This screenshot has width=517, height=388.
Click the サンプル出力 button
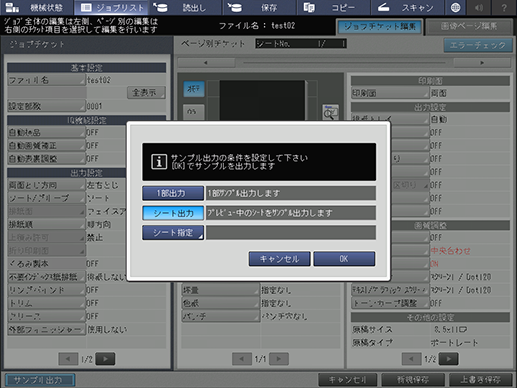click(40, 380)
